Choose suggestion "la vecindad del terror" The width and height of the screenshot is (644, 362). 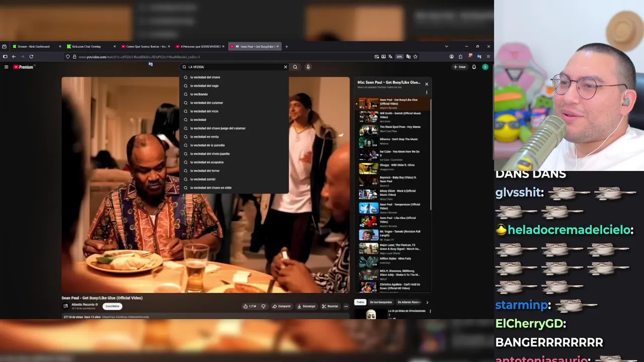(234, 171)
